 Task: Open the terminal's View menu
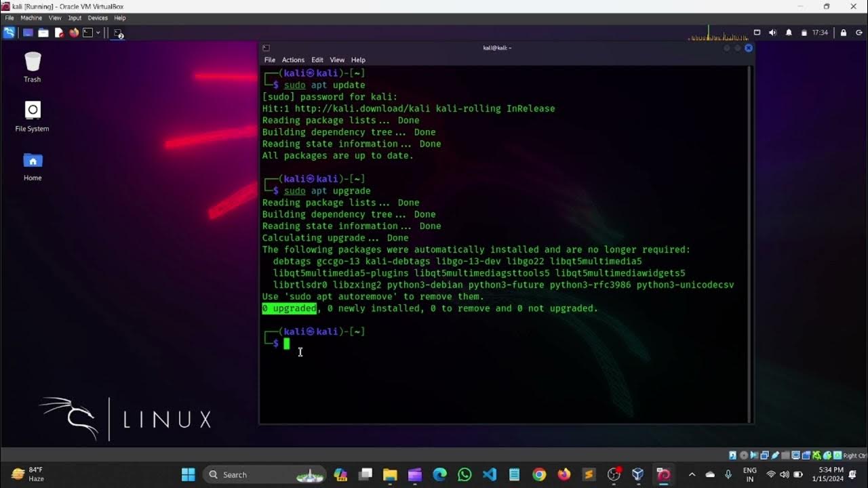[x=337, y=60]
